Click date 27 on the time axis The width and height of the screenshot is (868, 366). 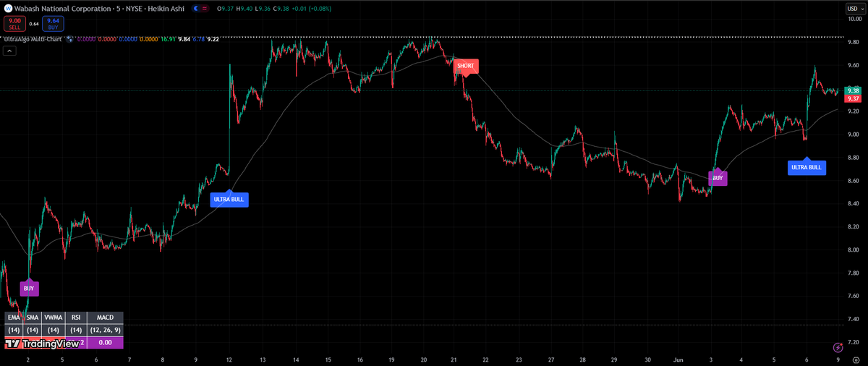click(551, 359)
